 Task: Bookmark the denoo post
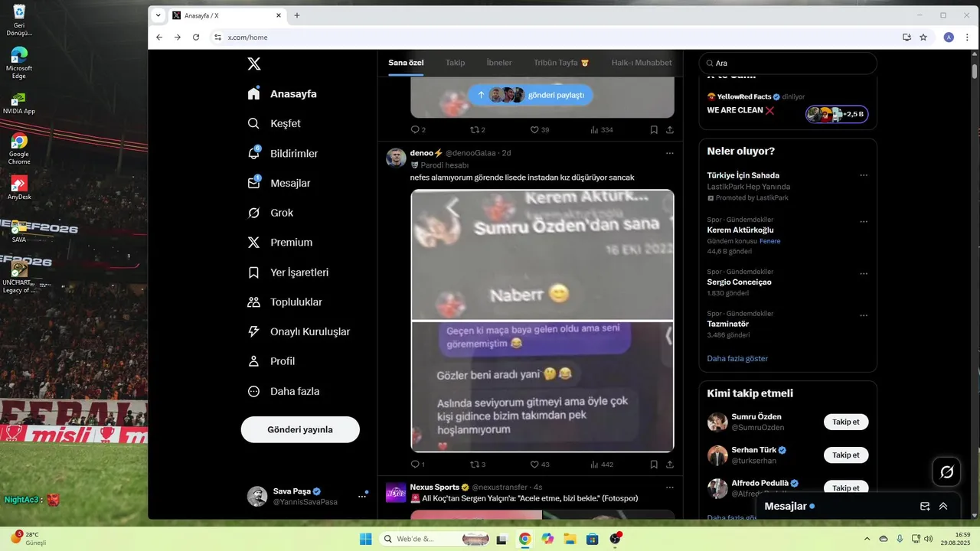pos(654,465)
